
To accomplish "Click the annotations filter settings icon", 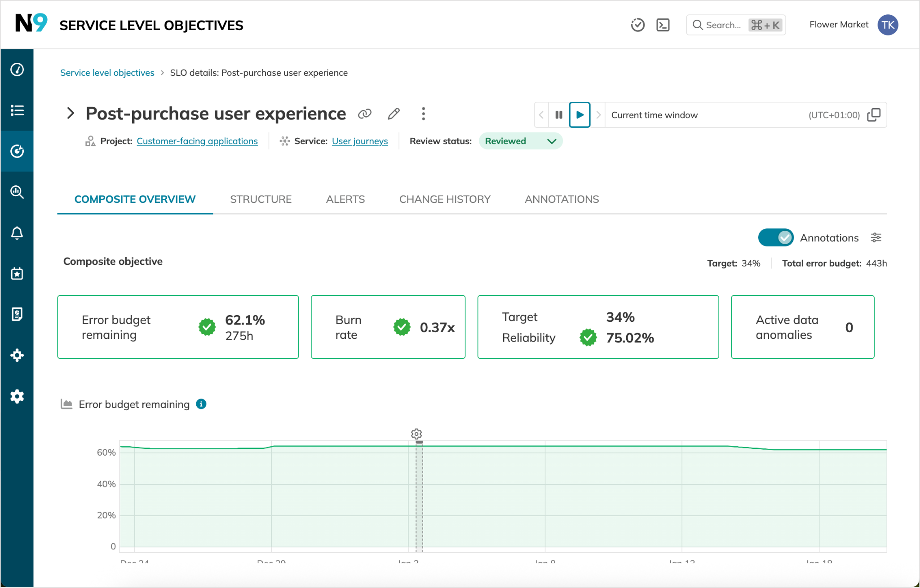I will (x=876, y=237).
